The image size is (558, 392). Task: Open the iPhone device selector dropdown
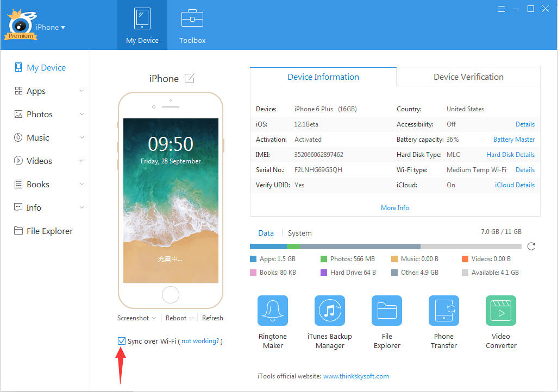[51, 27]
